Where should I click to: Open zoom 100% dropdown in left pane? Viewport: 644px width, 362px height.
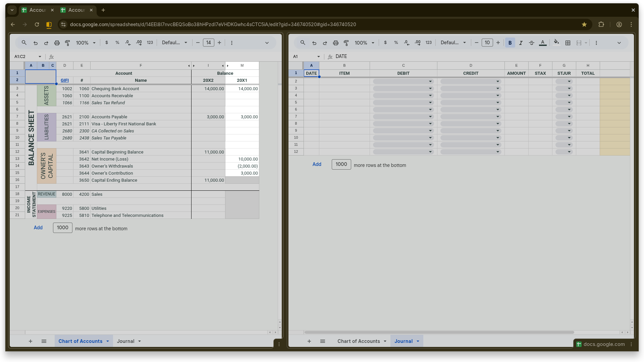click(x=86, y=43)
